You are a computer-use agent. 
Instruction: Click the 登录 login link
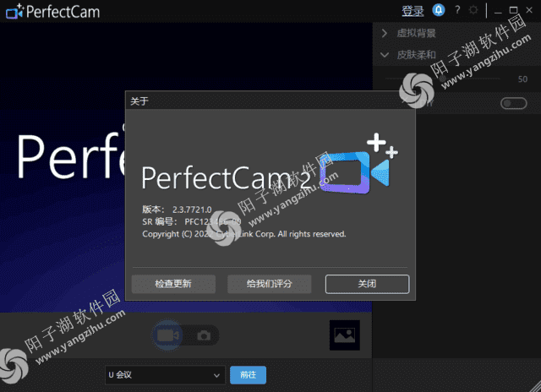pos(413,11)
